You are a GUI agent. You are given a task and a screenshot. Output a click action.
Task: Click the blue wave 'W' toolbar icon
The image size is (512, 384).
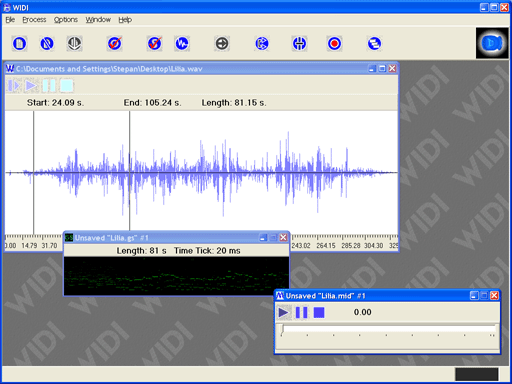coord(182,44)
